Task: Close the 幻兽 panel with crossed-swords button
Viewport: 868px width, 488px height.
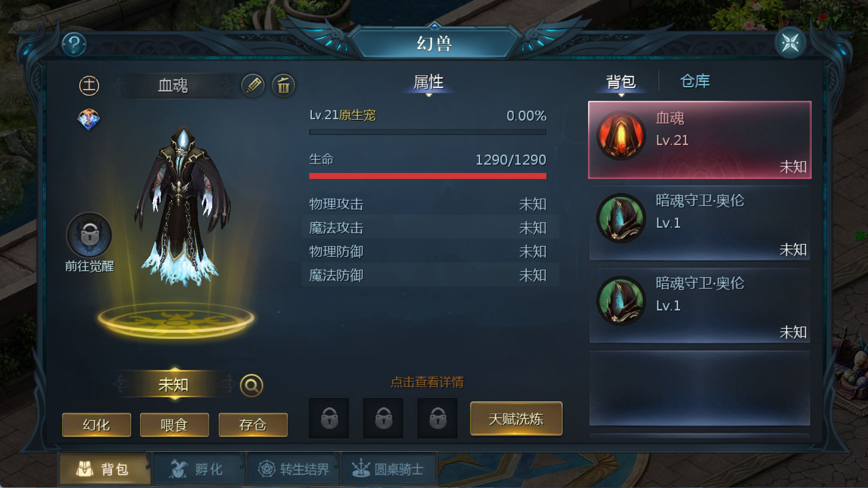Action: [790, 42]
